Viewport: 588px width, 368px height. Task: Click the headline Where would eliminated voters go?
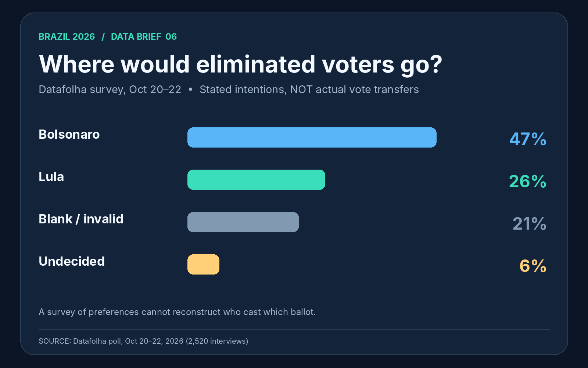pos(240,64)
